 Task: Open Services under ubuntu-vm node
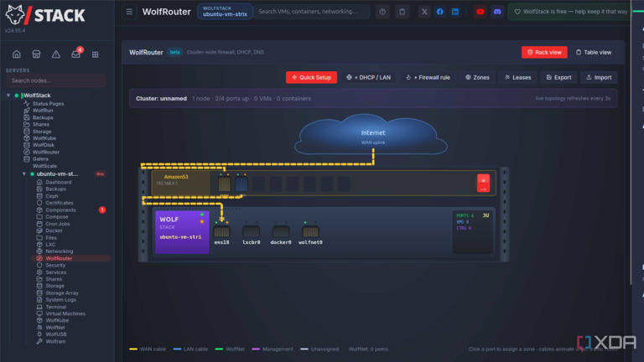(56, 272)
